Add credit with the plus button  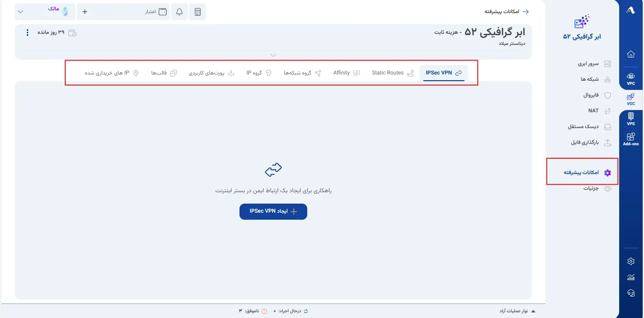click(85, 12)
